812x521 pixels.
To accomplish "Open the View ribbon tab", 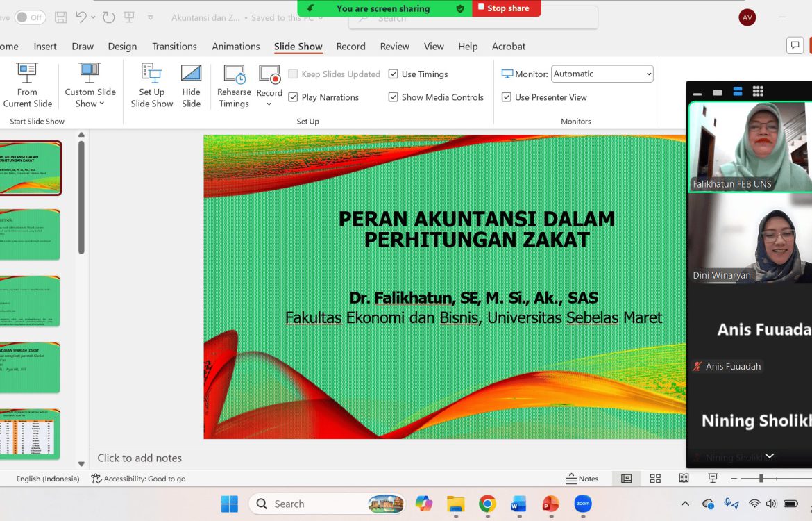I will coord(434,46).
